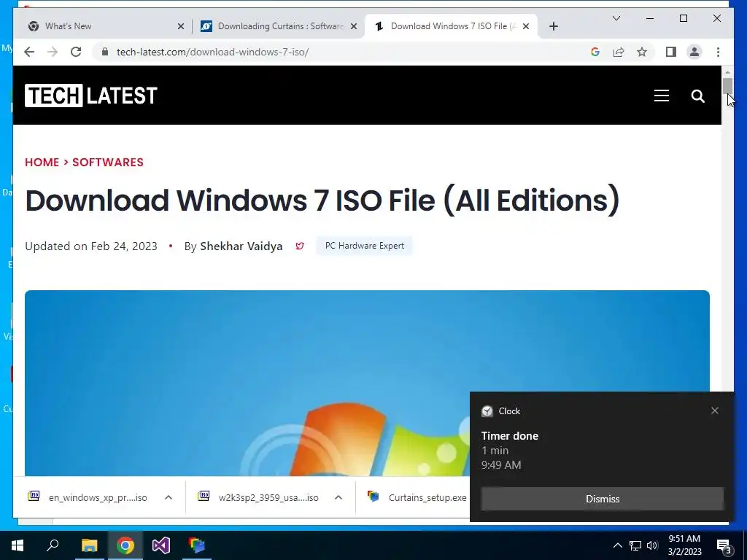The height and width of the screenshot is (560, 747).
Task: Open the Chrome three-dot menu
Action: click(718, 52)
